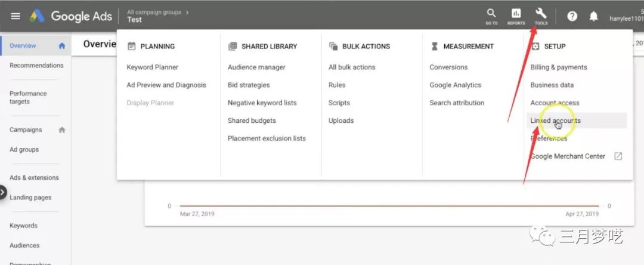Choose Conversions under Measurement
Image resolution: width=644 pixels, height=265 pixels.
coord(448,67)
